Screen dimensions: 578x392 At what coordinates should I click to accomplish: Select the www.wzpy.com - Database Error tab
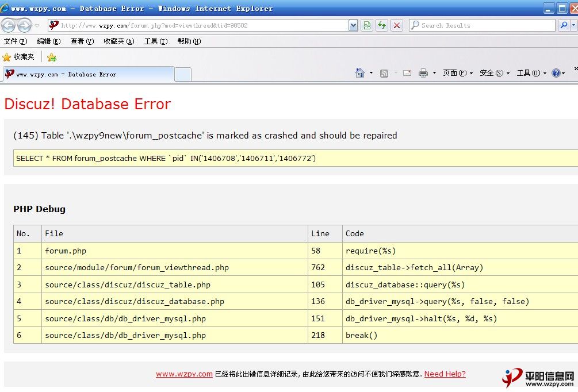click(x=89, y=74)
